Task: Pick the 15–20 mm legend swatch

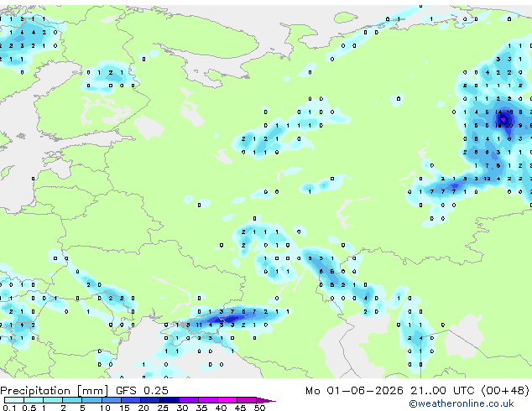Action: 130,400
